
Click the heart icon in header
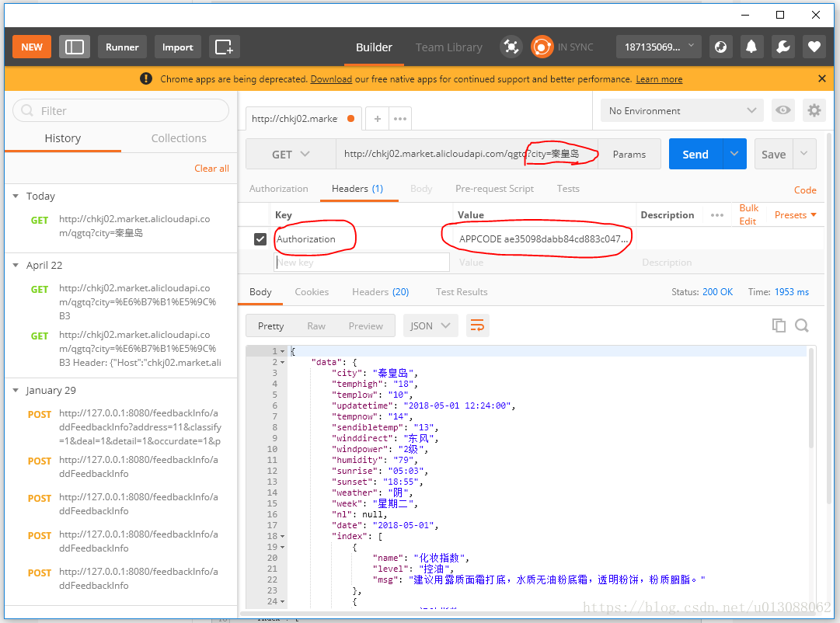click(x=814, y=47)
